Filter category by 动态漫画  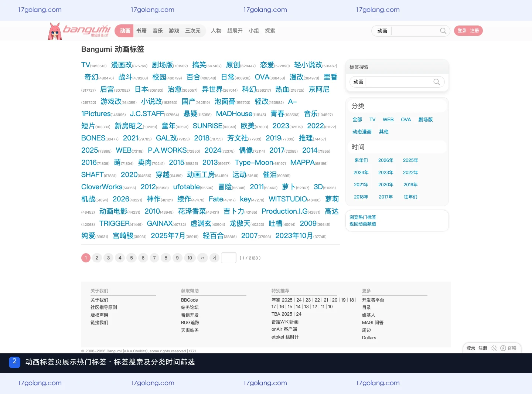point(362,132)
